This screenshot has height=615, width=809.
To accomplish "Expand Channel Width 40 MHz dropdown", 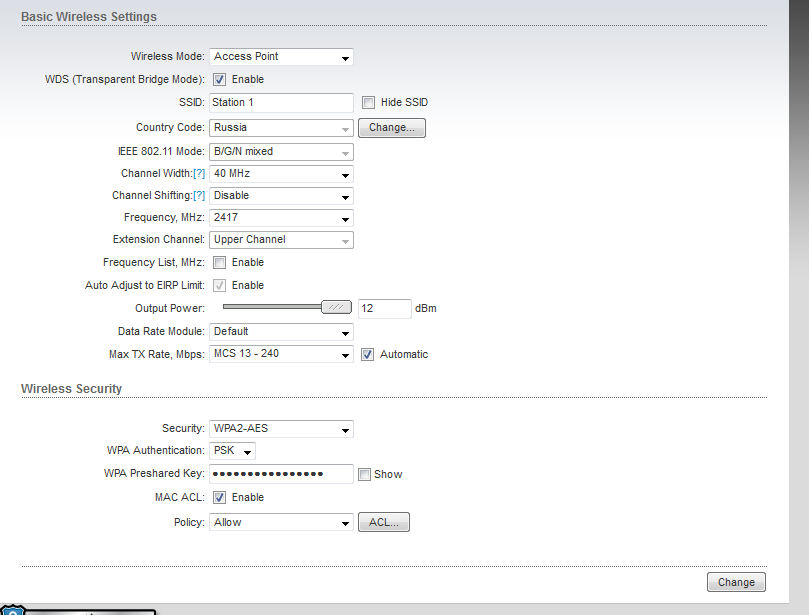I will click(x=281, y=174).
